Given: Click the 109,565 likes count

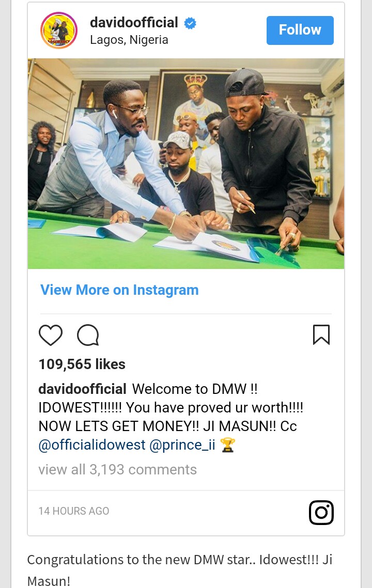Looking at the screenshot, I should 82,364.
